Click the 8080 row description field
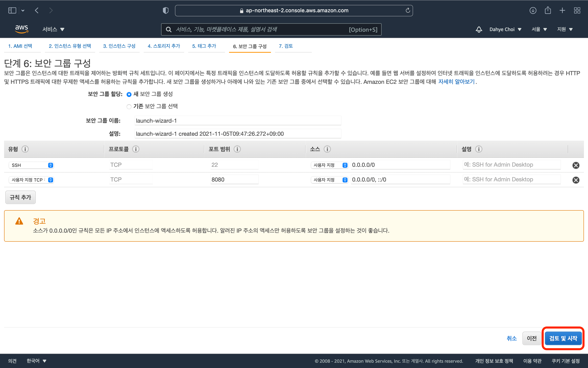This screenshot has width=588, height=368. click(512, 179)
